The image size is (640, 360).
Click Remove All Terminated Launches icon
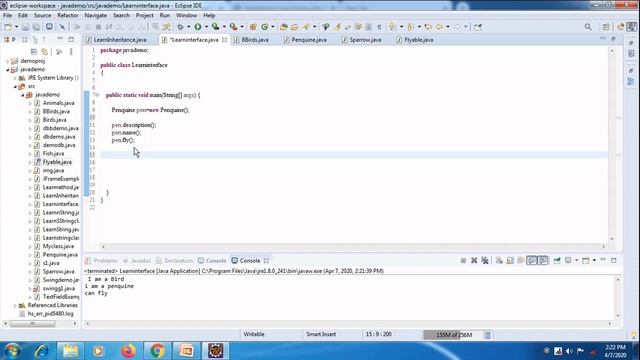tap(485, 260)
